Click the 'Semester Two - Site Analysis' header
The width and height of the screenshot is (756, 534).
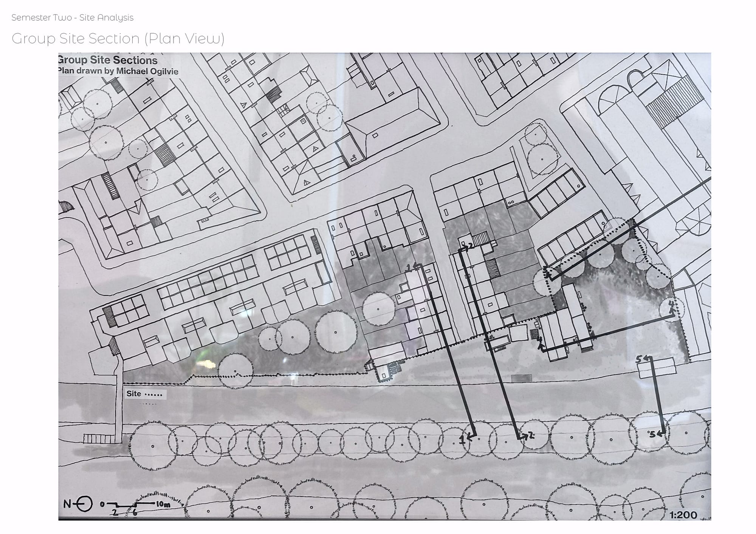[x=73, y=18]
